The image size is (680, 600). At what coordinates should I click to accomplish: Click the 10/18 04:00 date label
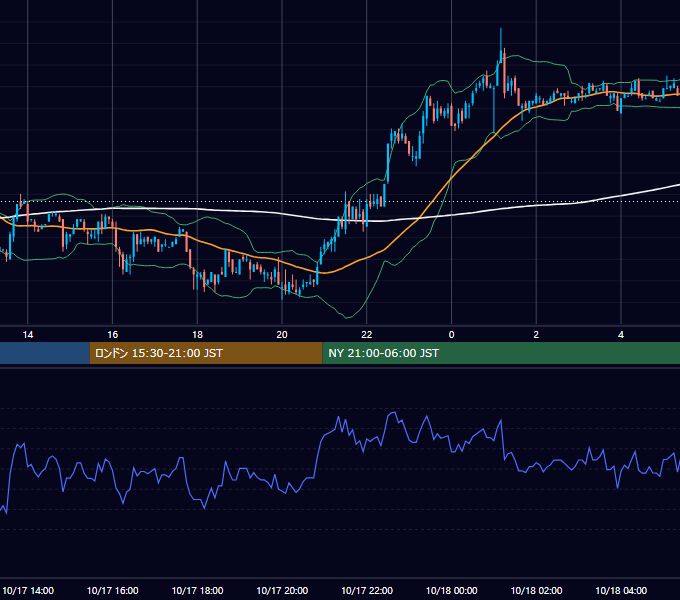621,590
